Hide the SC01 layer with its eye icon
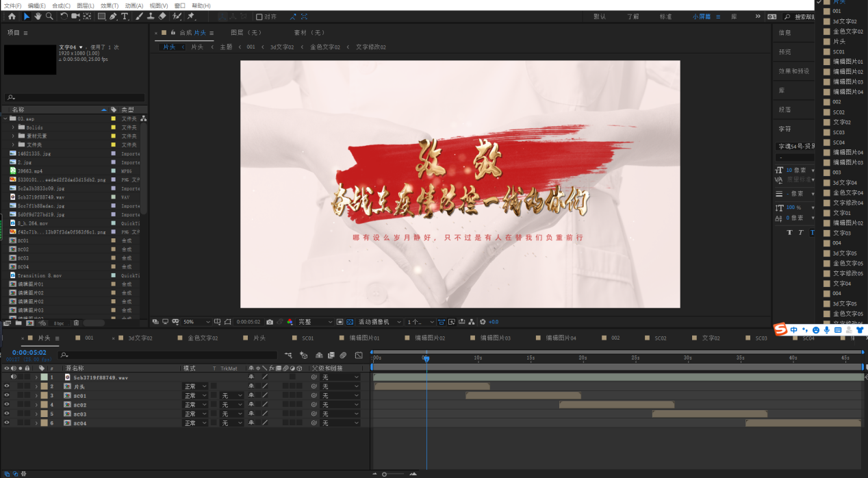The height and width of the screenshot is (478, 868). [x=7, y=396]
